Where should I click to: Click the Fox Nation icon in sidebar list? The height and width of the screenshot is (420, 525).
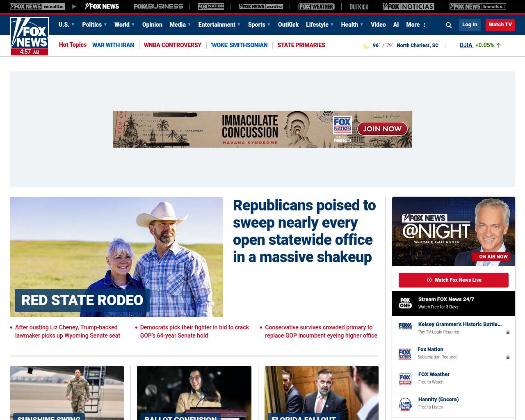(405, 354)
